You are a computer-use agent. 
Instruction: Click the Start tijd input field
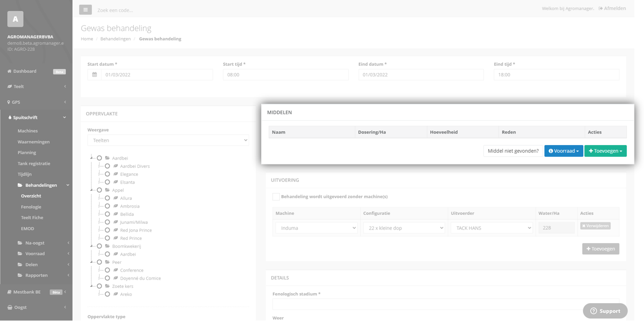pos(286,74)
